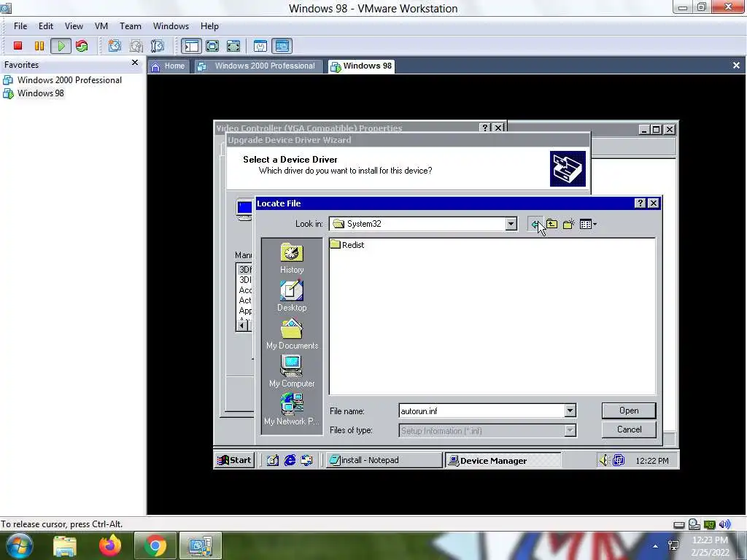Click the green Power On play icon
Image resolution: width=747 pixels, height=560 pixels.
tap(61, 46)
